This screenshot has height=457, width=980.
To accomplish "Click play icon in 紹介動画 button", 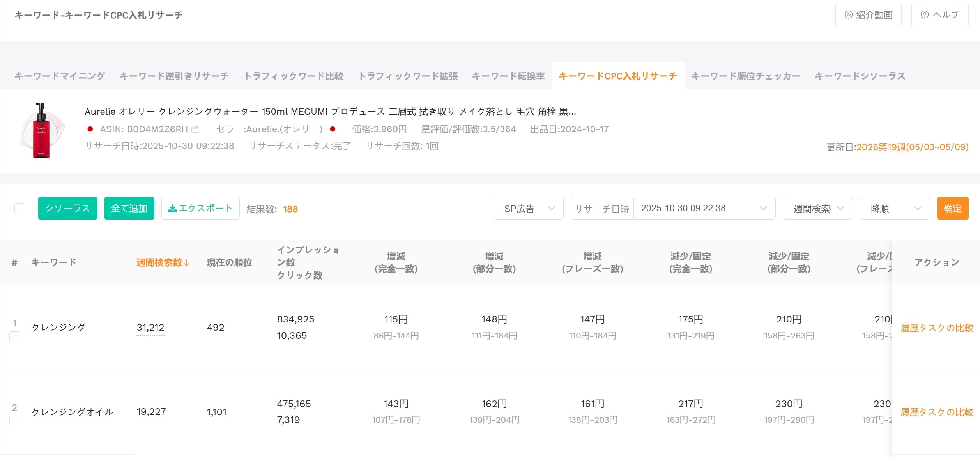I will click(x=848, y=15).
